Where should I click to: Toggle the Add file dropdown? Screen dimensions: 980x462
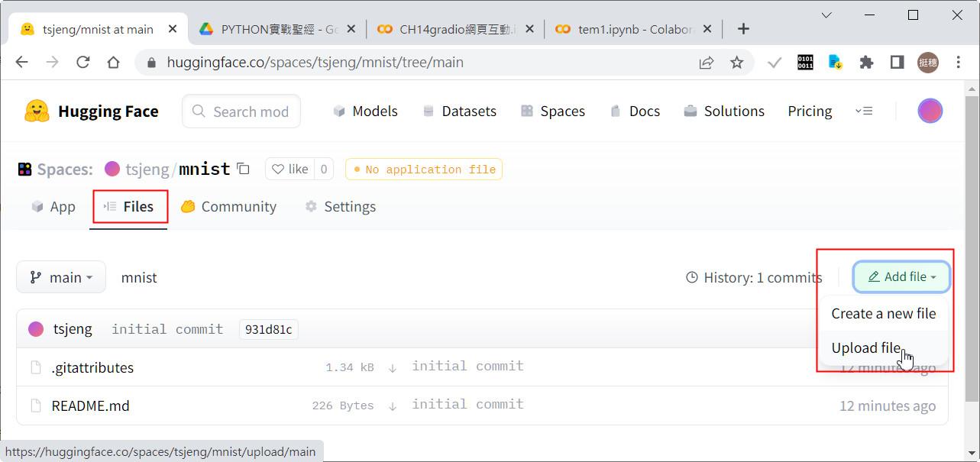(901, 276)
